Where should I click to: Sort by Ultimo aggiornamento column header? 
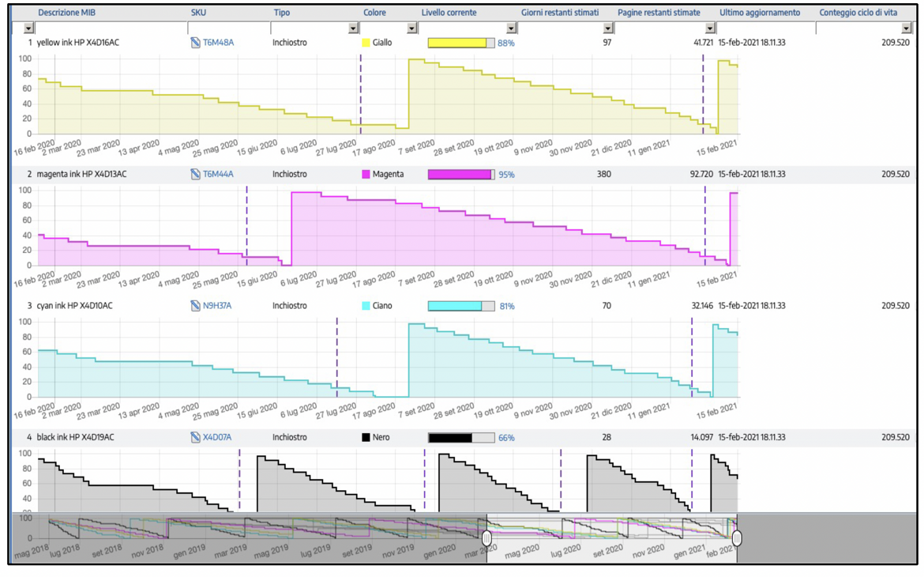(x=759, y=13)
